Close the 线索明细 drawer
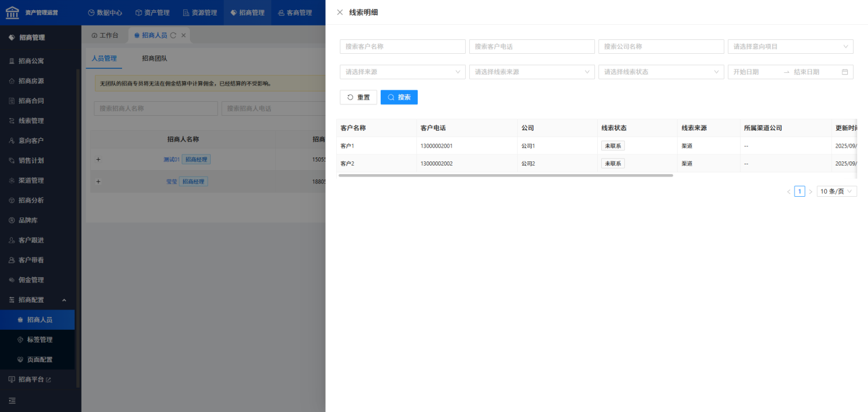 click(x=340, y=12)
